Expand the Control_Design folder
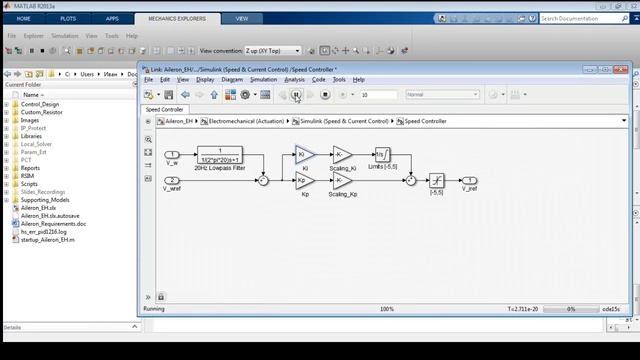 click(x=7, y=104)
